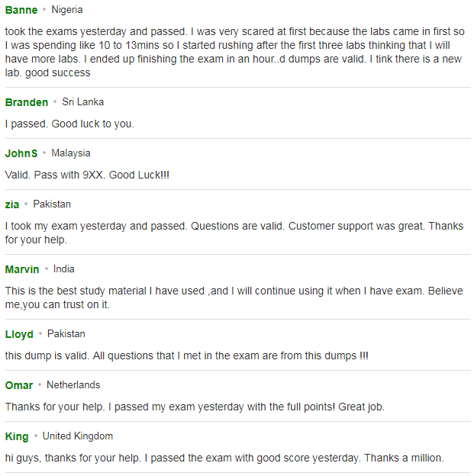Image resolution: width=474 pixels, height=476 pixels.
Task: Click Lloyd's 'this dump is valid' comment
Action: coord(187,355)
